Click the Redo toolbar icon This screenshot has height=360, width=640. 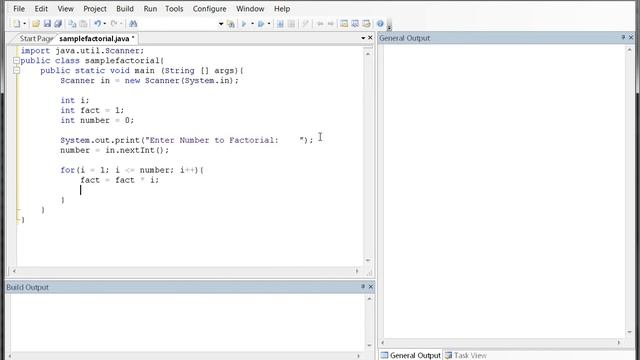tap(114, 24)
